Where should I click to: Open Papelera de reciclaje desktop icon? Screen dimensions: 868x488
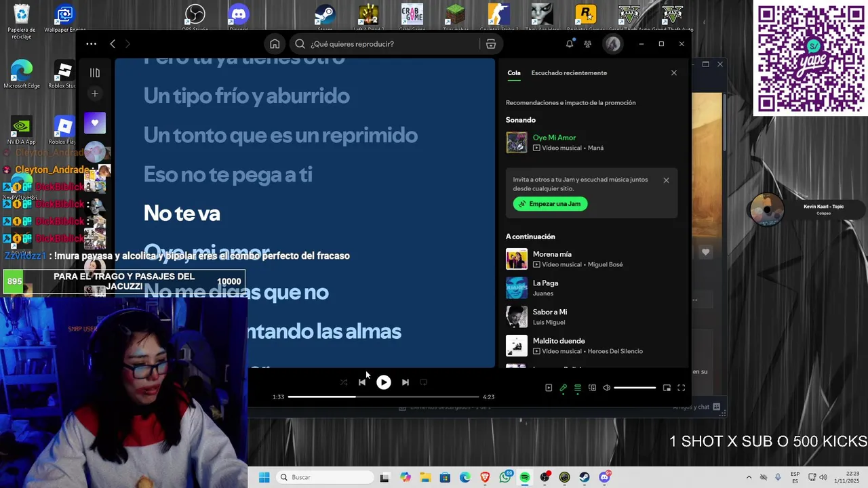(x=22, y=20)
